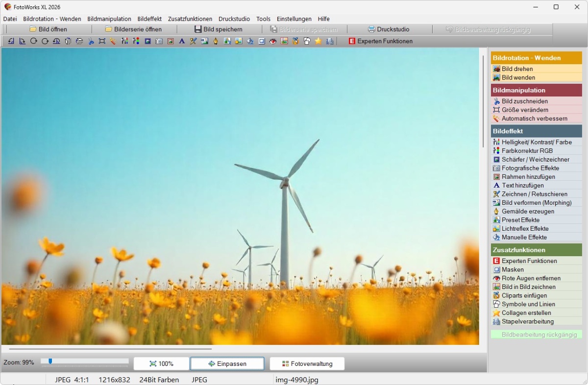Open the Zusatzfunktionen menu in the menu bar
This screenshot has width=588, height=385.
(x=190, y=19)
